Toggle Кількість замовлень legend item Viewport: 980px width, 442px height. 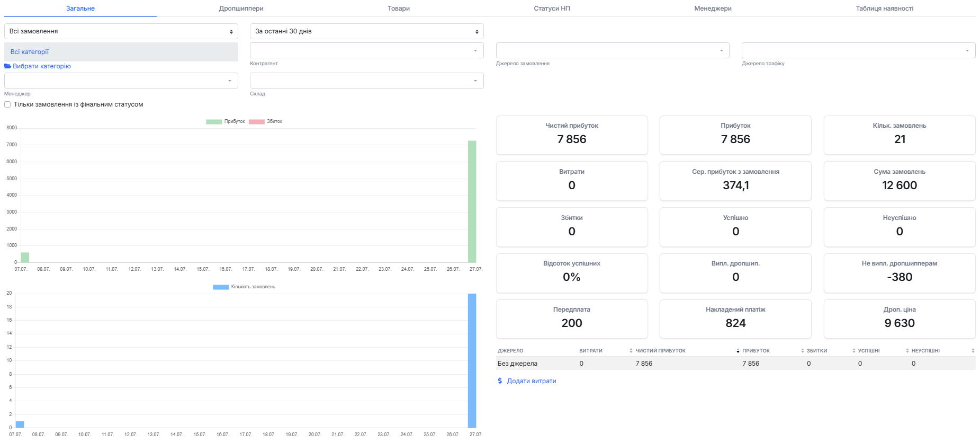click(244, 287)
